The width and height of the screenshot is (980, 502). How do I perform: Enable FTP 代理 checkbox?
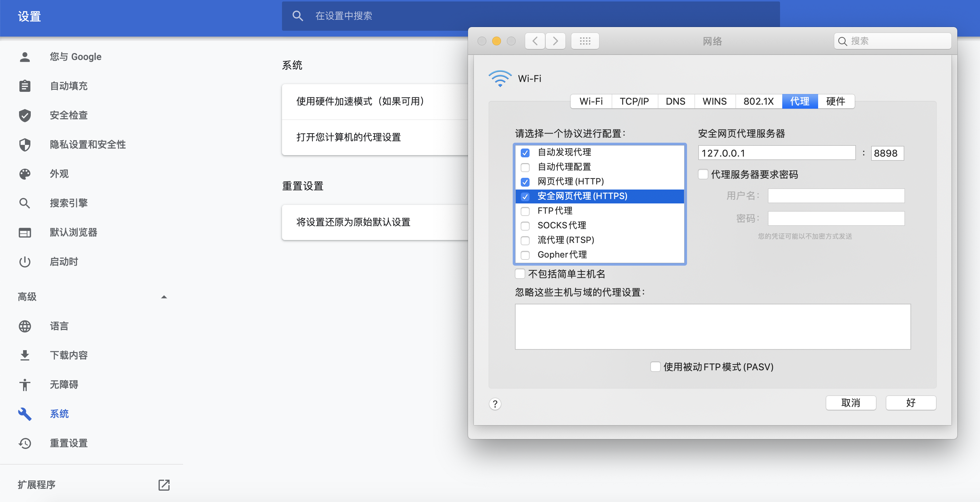coord(525,211)
